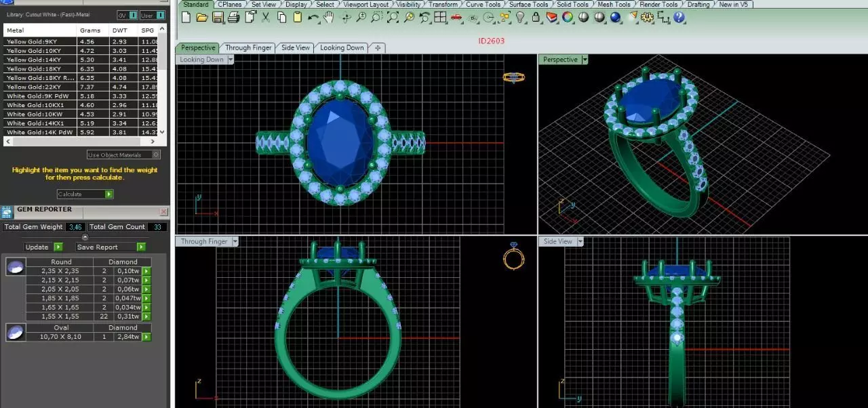The image size is (868, 408).
Task: Click the blue render sphere icon
Action: [615, 17]
